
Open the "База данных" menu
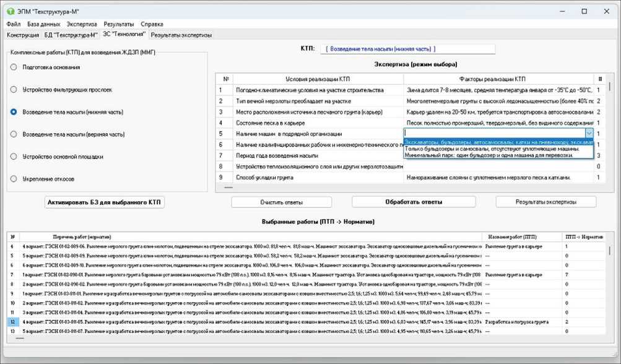(43, 24)
